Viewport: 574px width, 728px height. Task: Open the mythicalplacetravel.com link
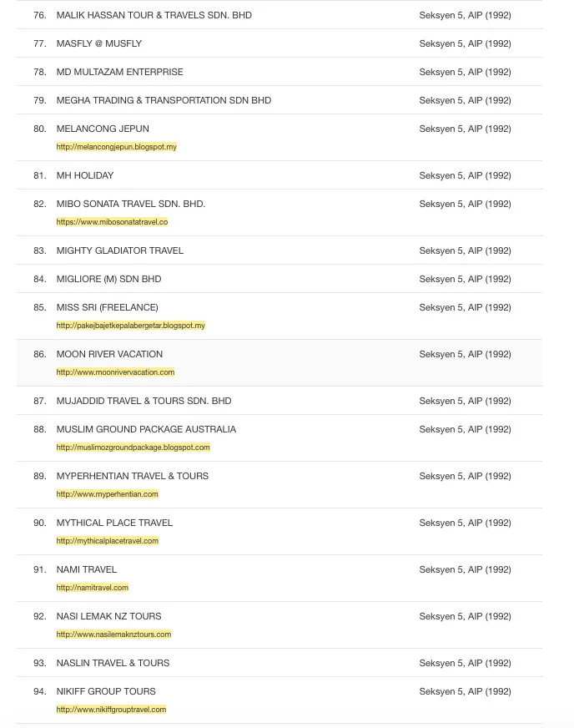(107, 541)
